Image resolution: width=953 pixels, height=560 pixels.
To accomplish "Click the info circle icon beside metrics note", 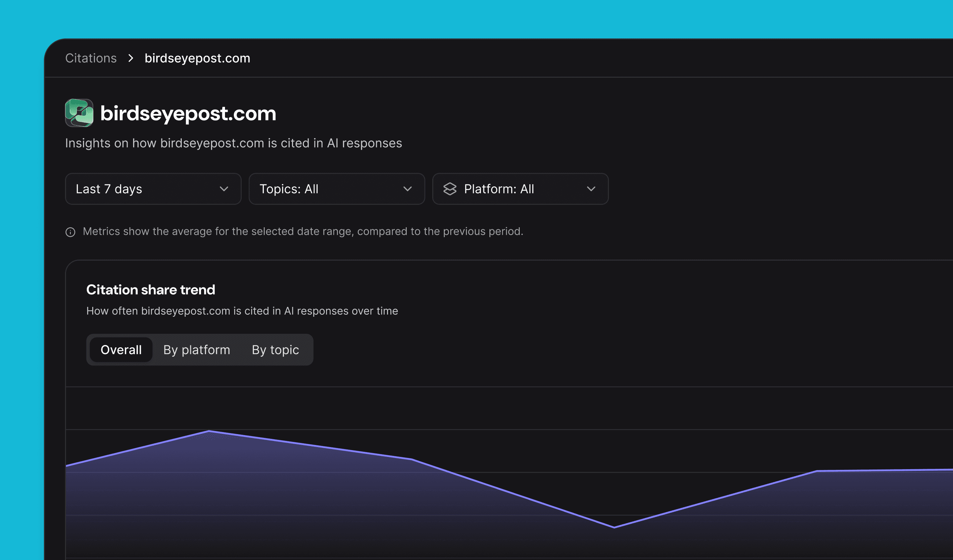I will click(x=70, y=232).
